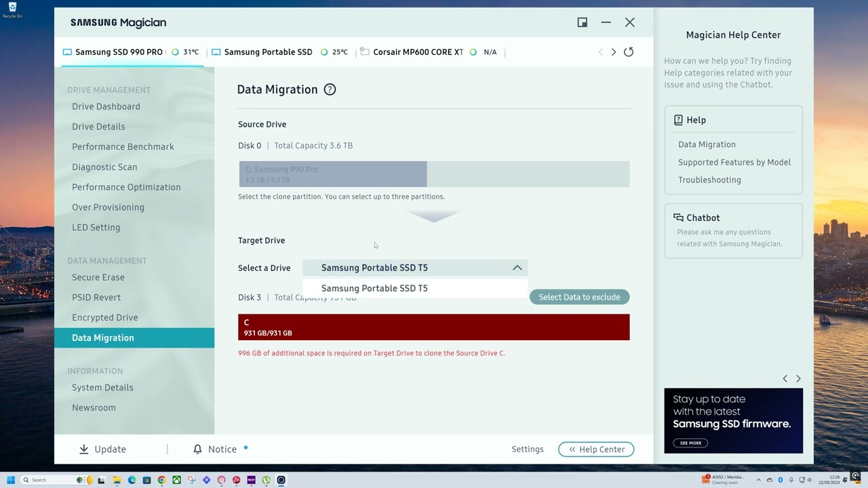Screen dimensions: 868x488
Task: Click Windows taskbar Search box
Action: pos(57,480)
